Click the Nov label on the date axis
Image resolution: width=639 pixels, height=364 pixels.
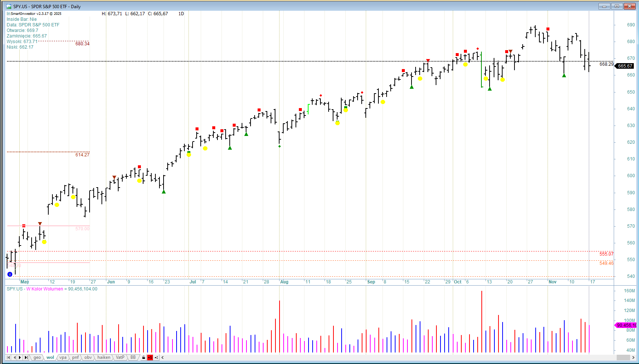[x=553, y=282]
